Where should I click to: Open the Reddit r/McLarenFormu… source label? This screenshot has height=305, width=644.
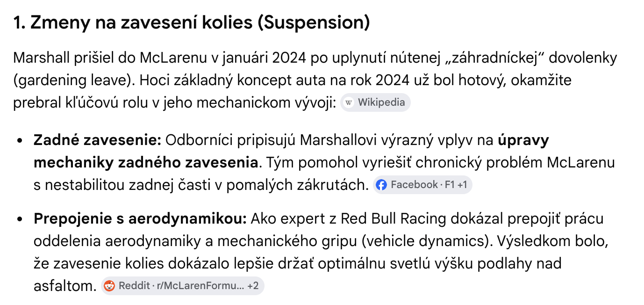(x=181, y=286)
